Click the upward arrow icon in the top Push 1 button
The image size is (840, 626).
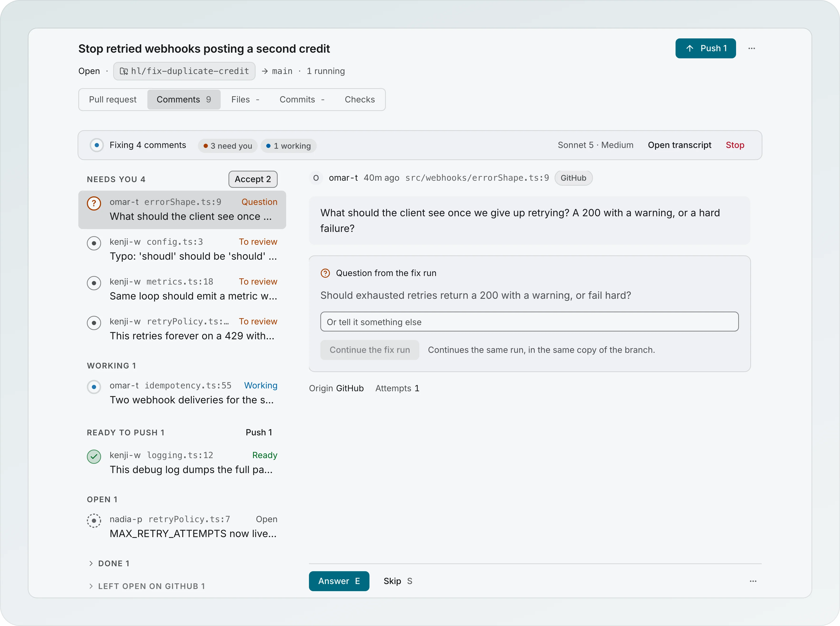click(x=690, y=49)
